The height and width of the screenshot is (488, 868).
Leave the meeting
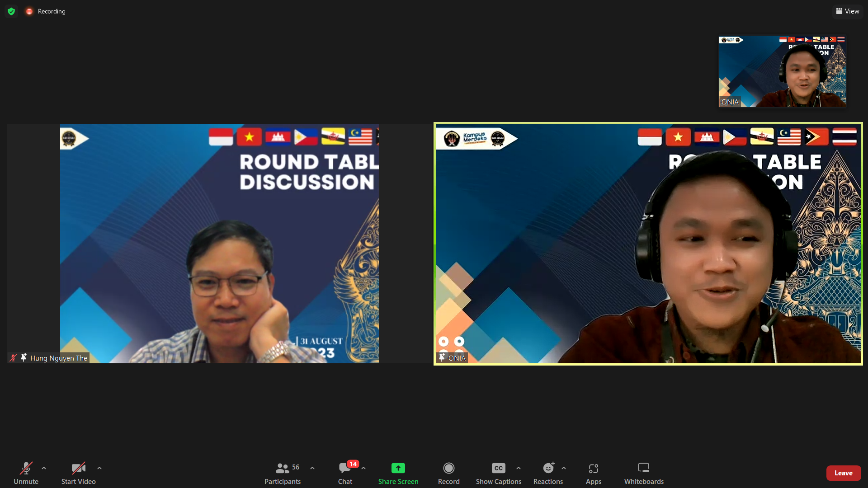point(843,473)
